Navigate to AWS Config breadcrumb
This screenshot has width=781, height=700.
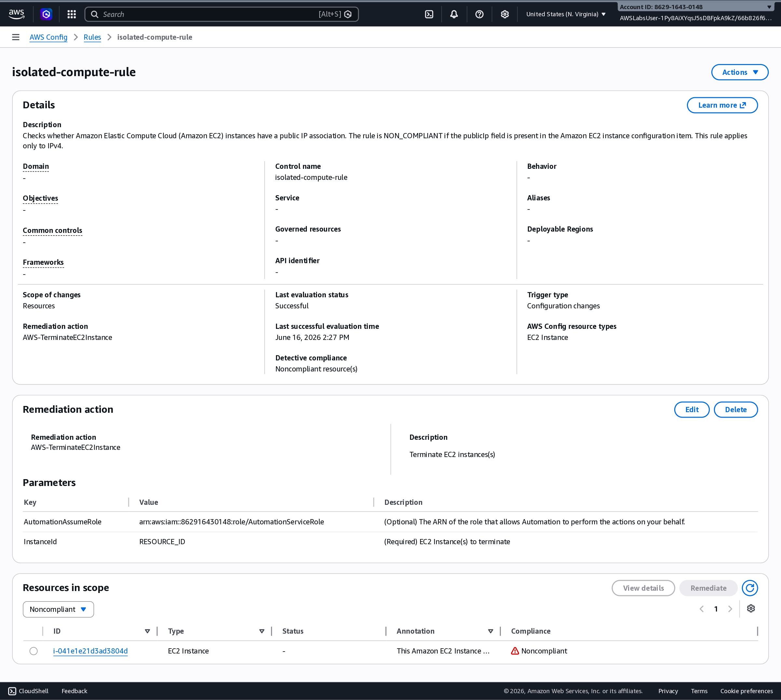pyautogui.click(x=48, y=37)
